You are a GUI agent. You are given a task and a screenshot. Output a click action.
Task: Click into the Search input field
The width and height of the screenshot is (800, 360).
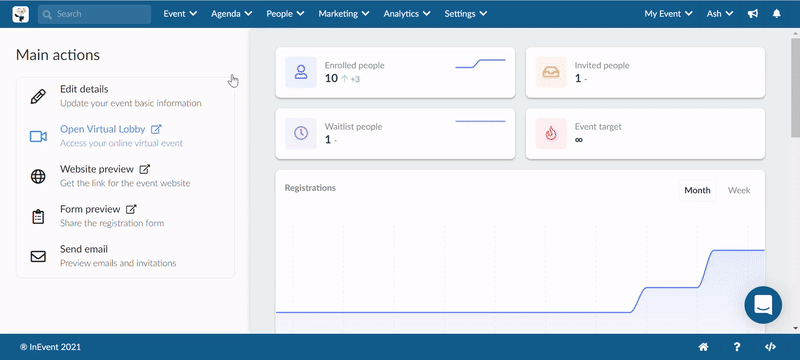(x=94, y=14)
